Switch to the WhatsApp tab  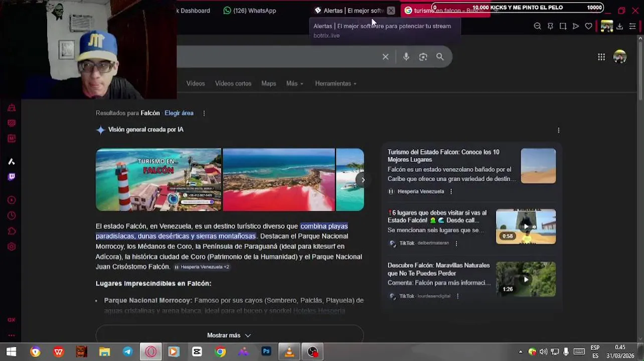click(250, 11)
